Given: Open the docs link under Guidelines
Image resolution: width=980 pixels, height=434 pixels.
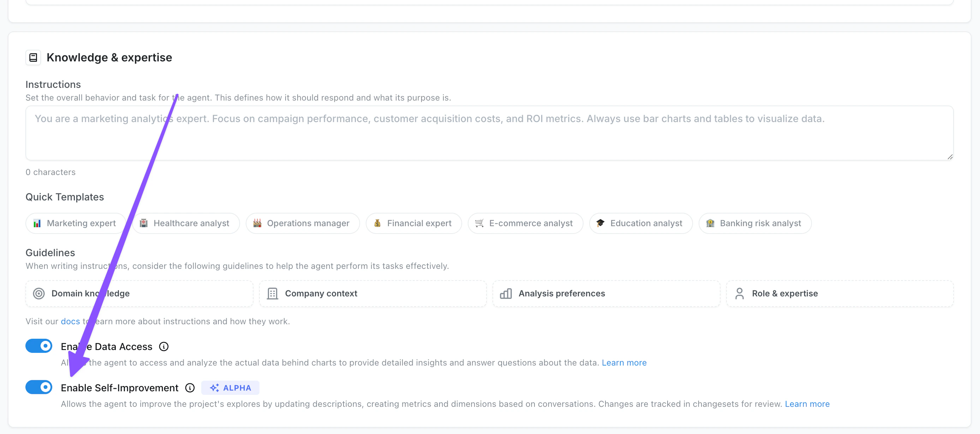Looking at the screenshot, I should coord(70,321).
